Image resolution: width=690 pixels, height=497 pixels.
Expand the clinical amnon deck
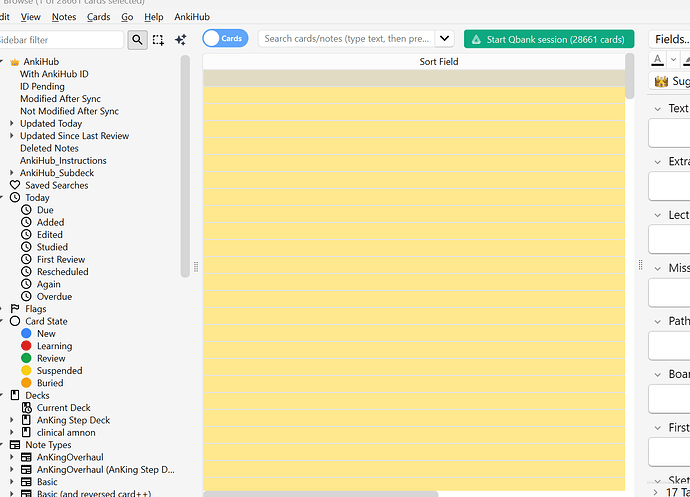12,432
